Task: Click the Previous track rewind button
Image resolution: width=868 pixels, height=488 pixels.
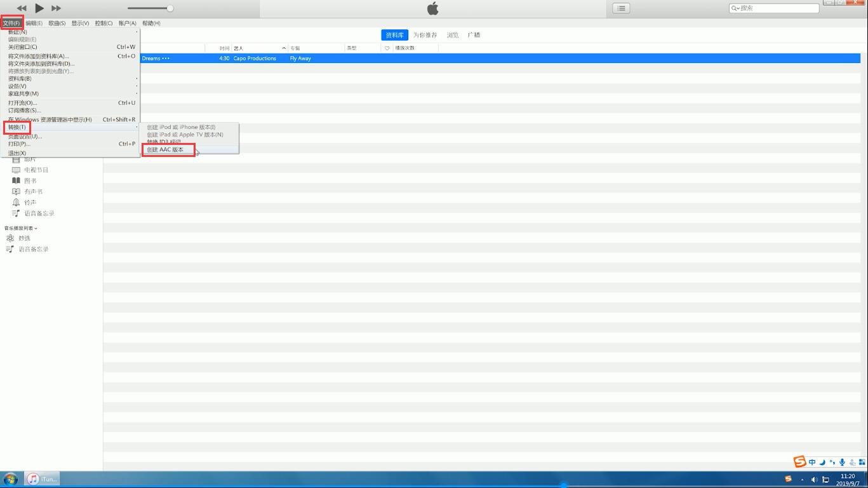Action: tap(22, 8)
